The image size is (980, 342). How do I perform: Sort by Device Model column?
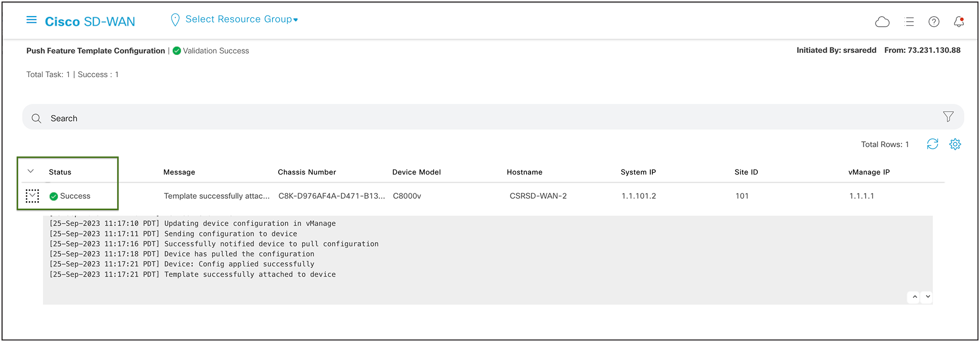pos(417,172)
